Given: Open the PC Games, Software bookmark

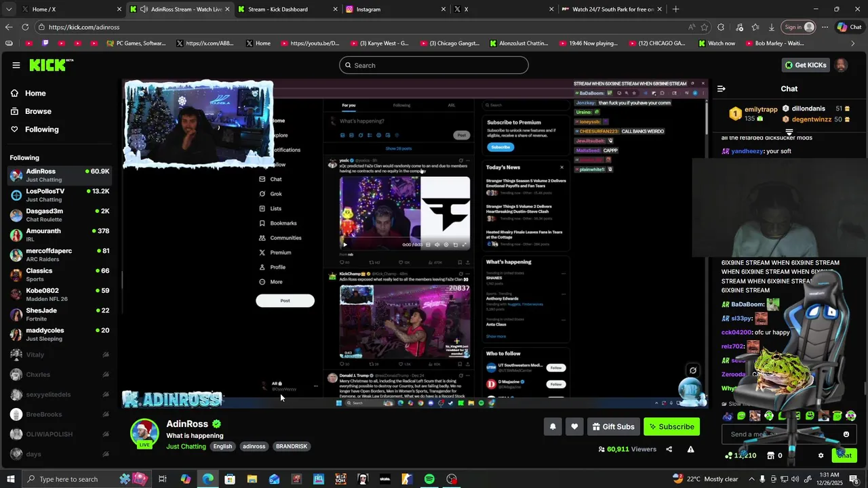Looking at the screenshot, I should click(137, 43).
